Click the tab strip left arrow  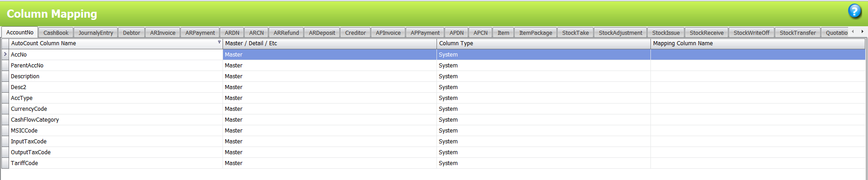pyautogui.click(x=853, y=32)
